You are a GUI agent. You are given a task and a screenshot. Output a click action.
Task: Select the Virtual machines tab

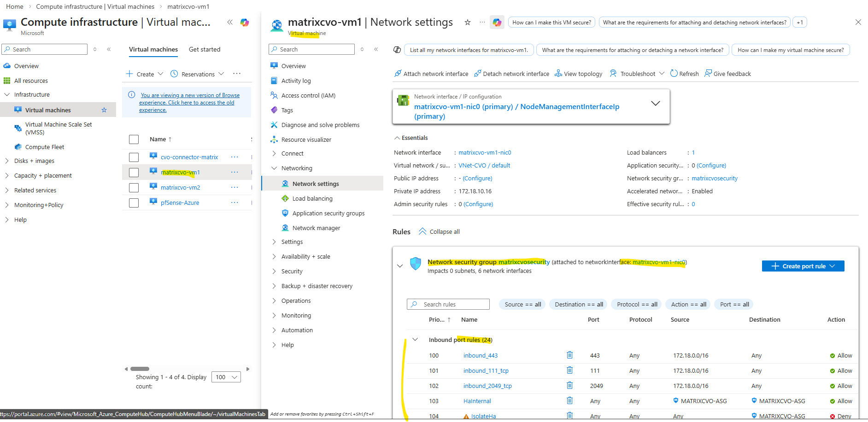153,49
